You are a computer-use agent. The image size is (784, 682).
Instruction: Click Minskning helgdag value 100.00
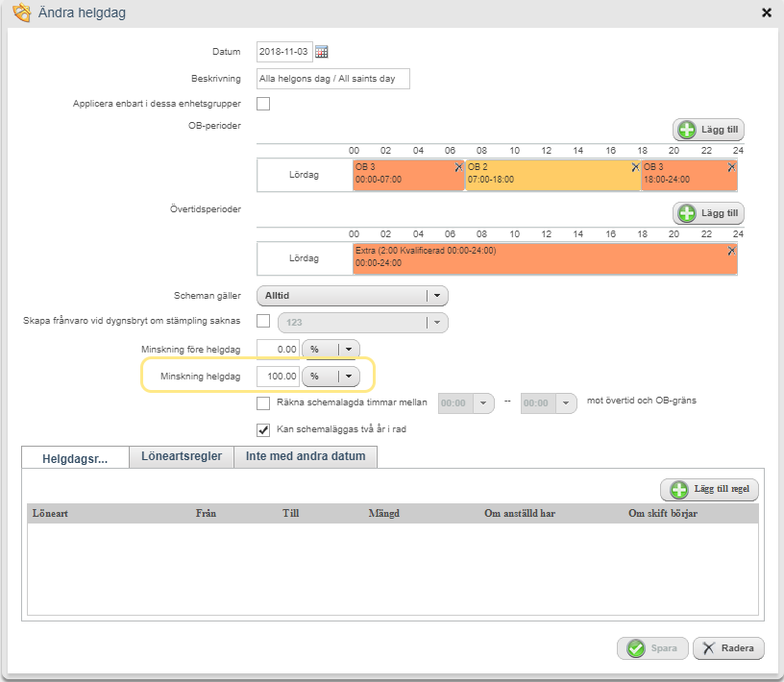278,376
